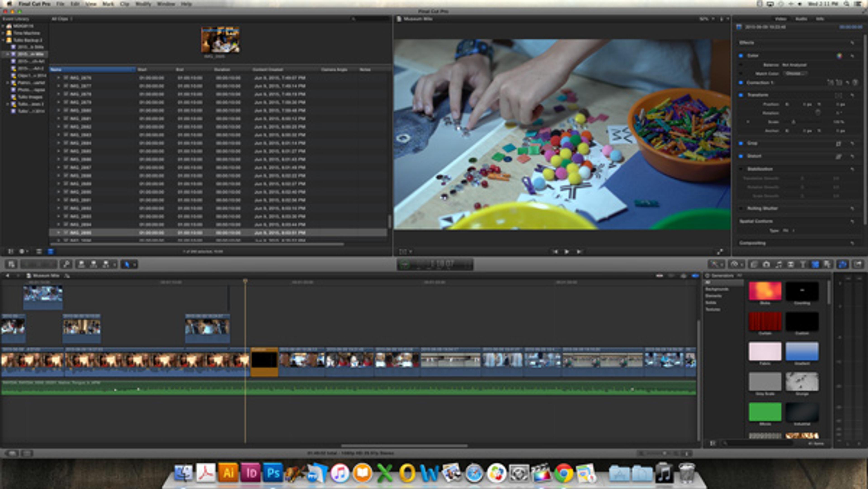Expand IMG_2676 clip disclosure triangle

(59, 78)
